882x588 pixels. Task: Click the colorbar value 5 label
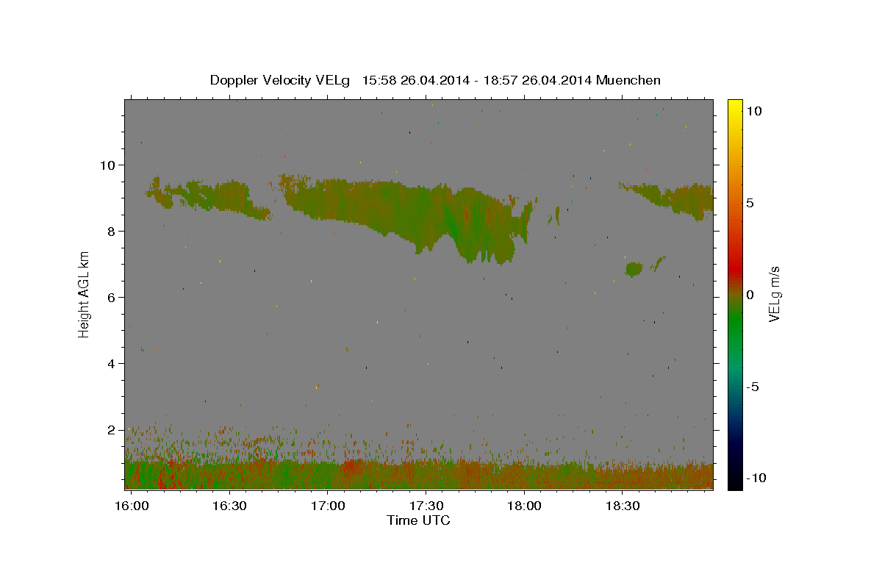pos(750,203)
